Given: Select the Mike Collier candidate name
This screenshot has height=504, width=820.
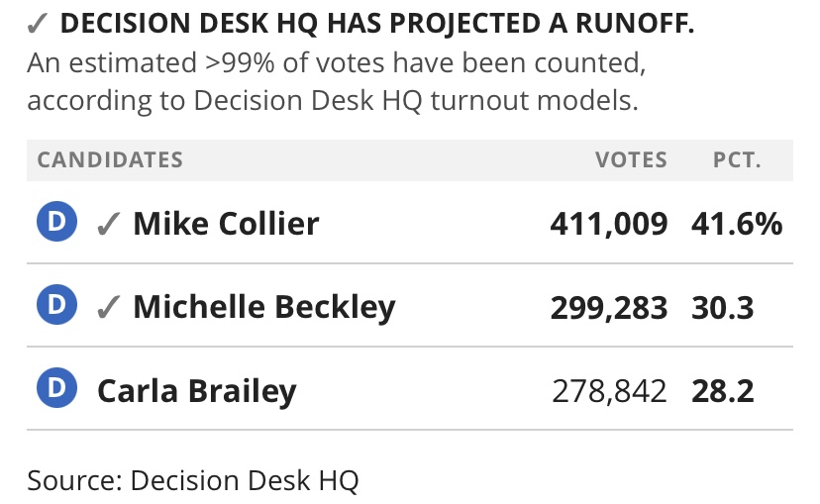Looking at the screenshot, I should pyautogui.click(x=226, y=224).
